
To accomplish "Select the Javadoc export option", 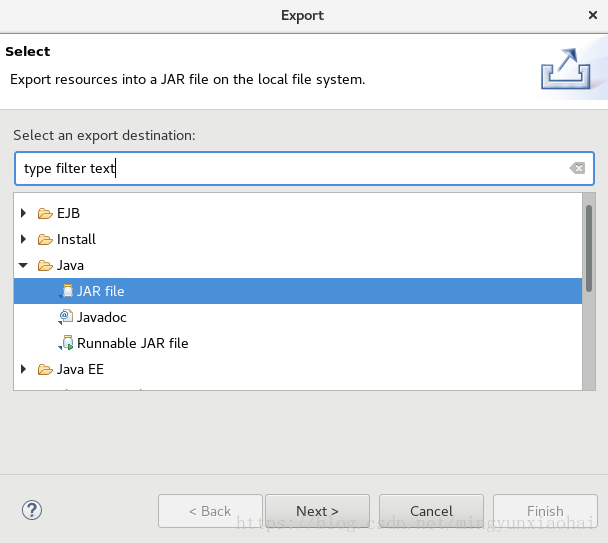I will pyautogui.click(x=102, y=317).
